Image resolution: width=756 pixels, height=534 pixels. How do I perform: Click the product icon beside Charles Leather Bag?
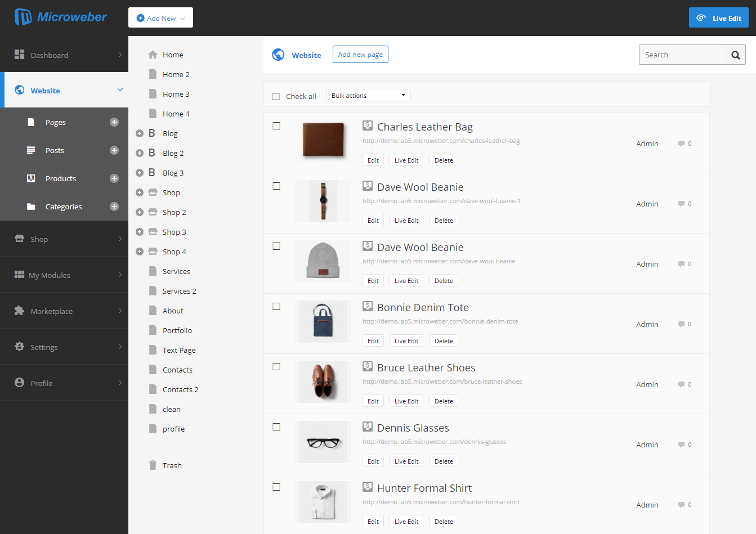click(x=368, y=125)
